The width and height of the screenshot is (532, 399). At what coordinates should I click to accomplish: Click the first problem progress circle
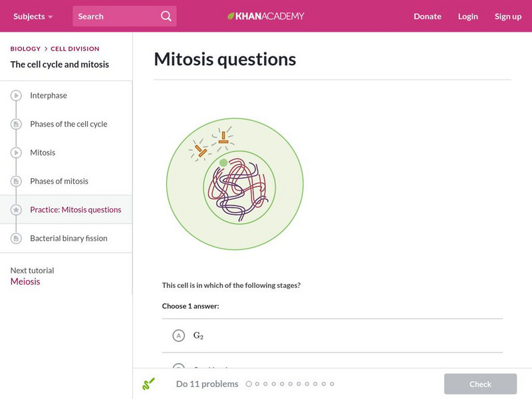click(249, 384)
